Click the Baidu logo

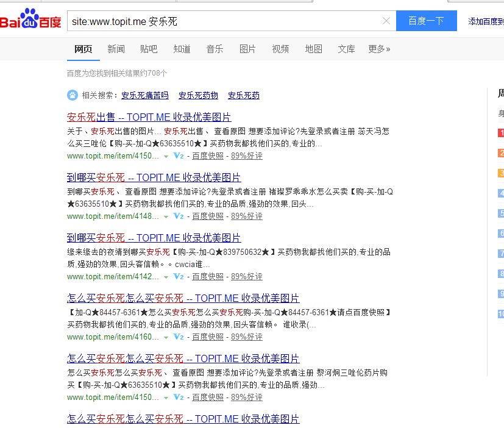click(x=30, y=21)
